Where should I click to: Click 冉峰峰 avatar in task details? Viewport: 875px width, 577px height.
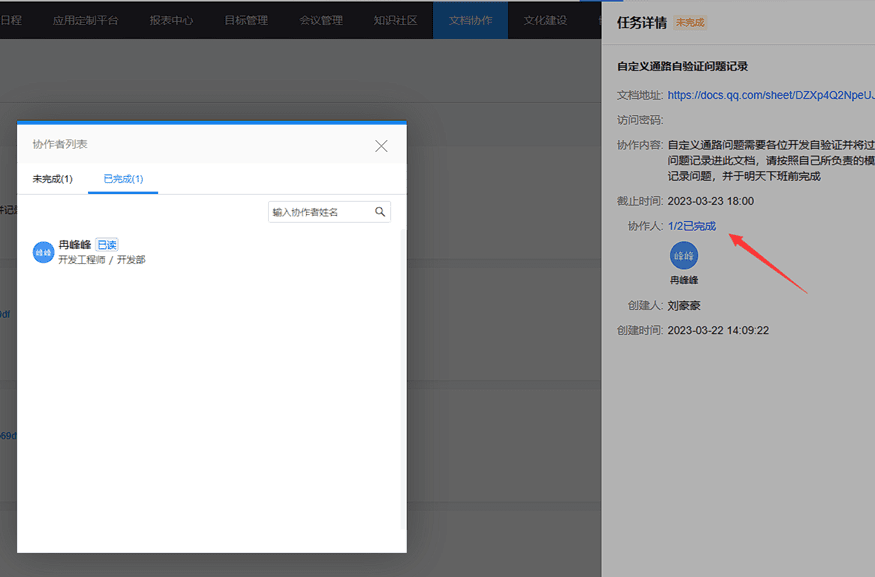684,256
